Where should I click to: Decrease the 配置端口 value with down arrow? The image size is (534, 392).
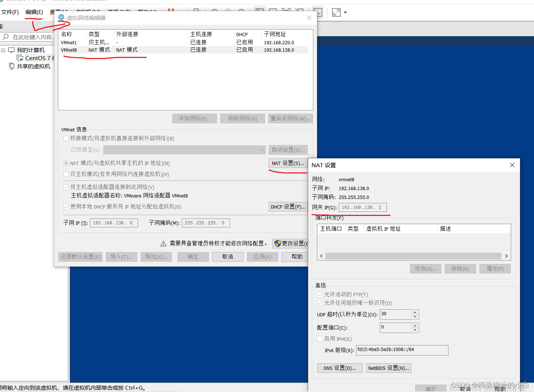tap(415, 330)
